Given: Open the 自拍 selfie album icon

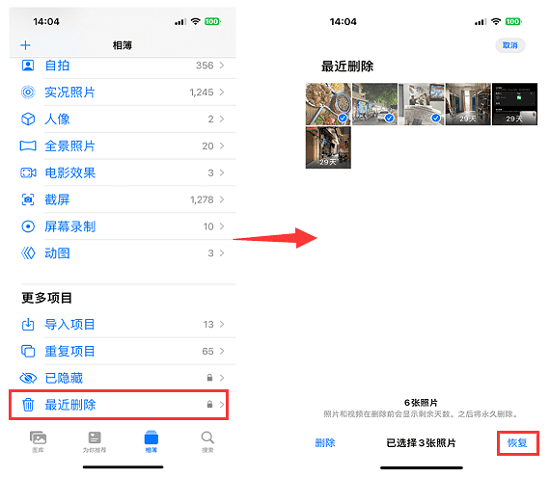Looking at the screenshot, I should pyautogui.click(x=28, y=66).
